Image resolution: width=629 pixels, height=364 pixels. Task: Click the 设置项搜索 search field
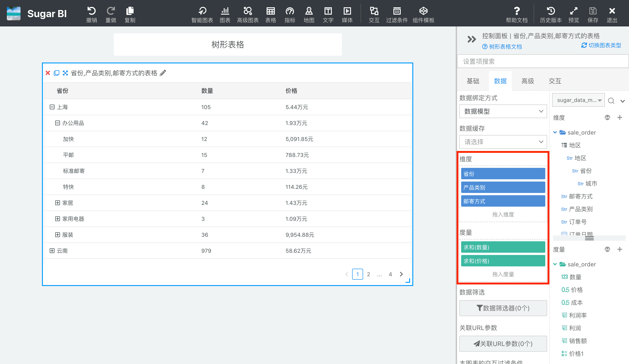coord(543,61)
